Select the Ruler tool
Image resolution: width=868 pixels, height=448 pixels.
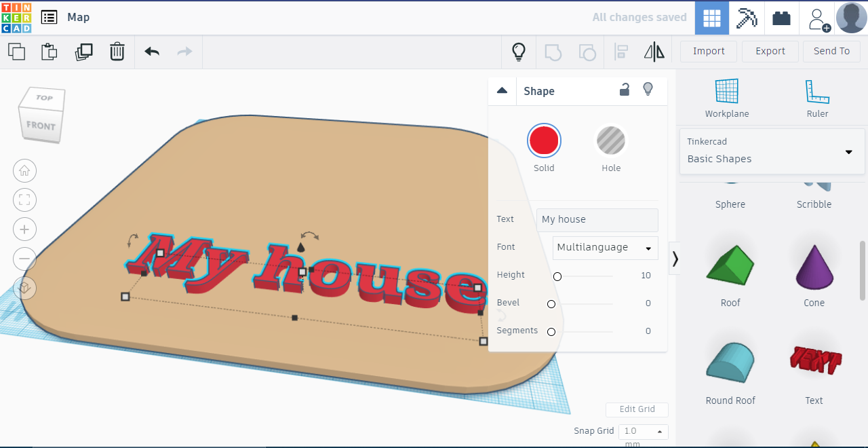tap(818, 99)
